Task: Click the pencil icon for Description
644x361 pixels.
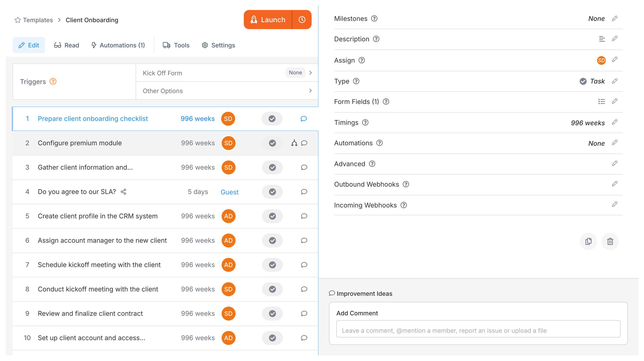Action: [x=615, y=39]
